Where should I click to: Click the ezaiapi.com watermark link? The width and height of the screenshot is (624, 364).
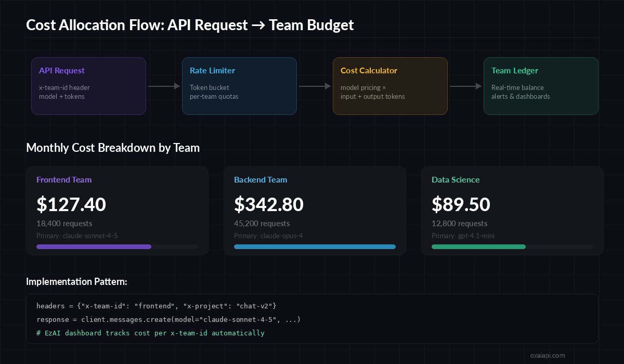(547, 356)
